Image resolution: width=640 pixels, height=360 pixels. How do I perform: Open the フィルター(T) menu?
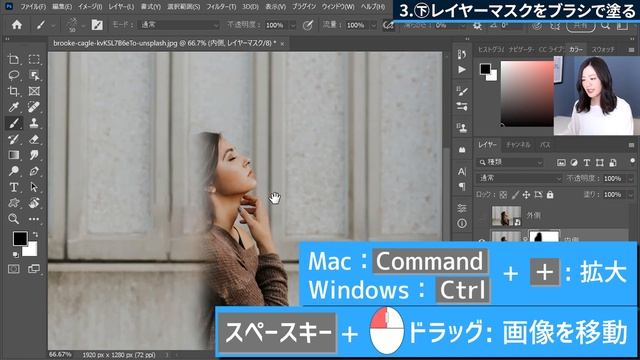click(221, 7)
